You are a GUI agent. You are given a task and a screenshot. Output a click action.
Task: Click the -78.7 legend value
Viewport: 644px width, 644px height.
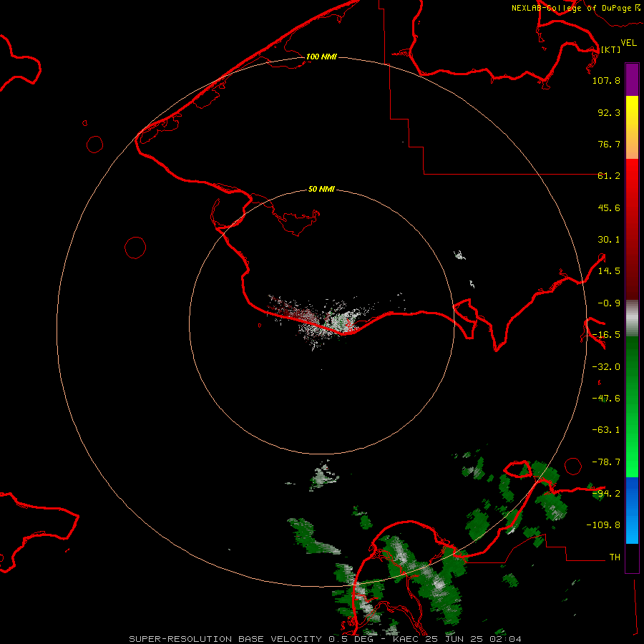[x=606, y=462]
